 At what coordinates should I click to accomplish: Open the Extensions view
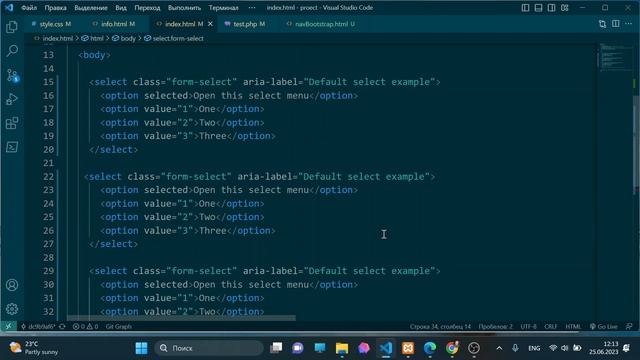tap(12, 123)
